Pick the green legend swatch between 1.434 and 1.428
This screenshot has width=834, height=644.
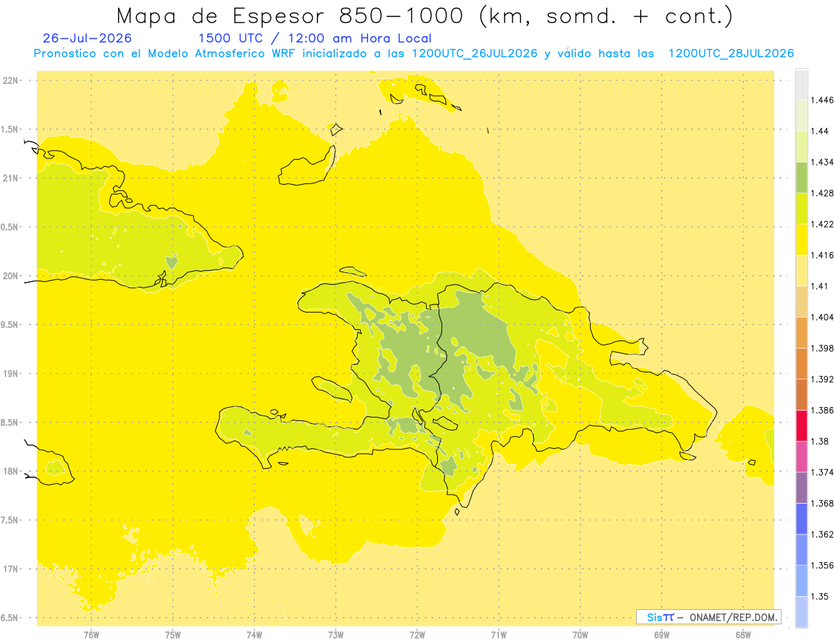801,177
